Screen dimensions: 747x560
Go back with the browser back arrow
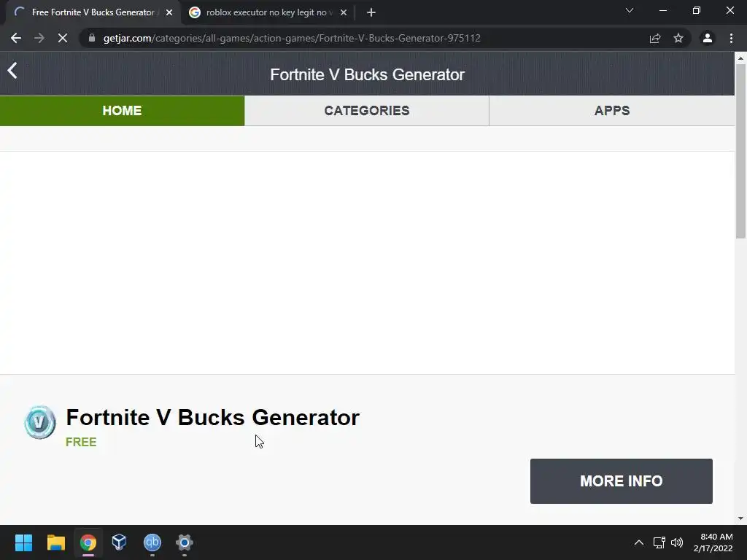[16, 38]
